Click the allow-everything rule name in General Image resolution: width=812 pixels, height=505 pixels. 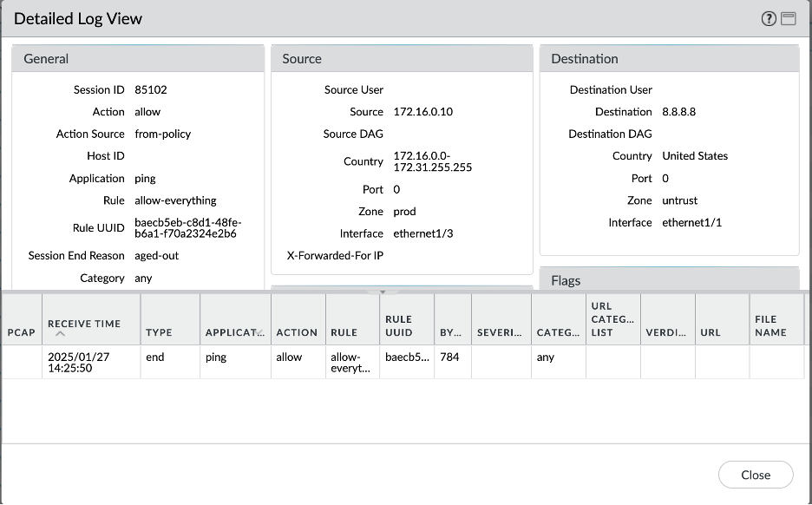pyautogui.click(x=175, y=200)
